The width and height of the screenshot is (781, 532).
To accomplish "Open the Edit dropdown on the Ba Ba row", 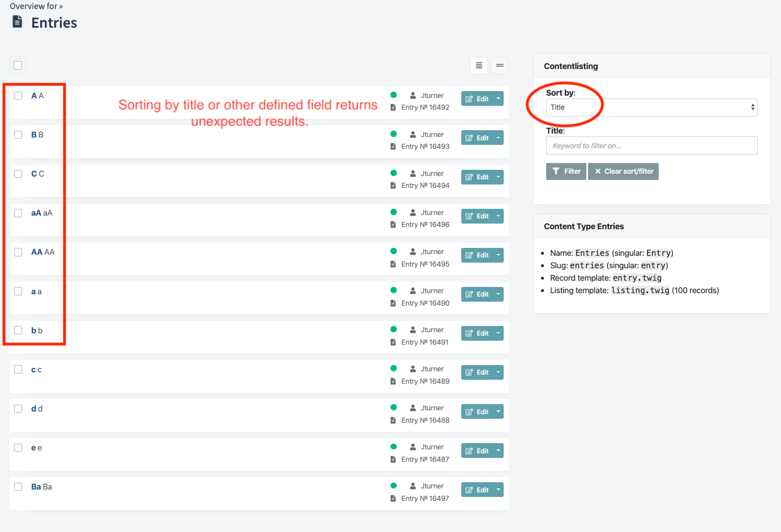I will point(497,489).
